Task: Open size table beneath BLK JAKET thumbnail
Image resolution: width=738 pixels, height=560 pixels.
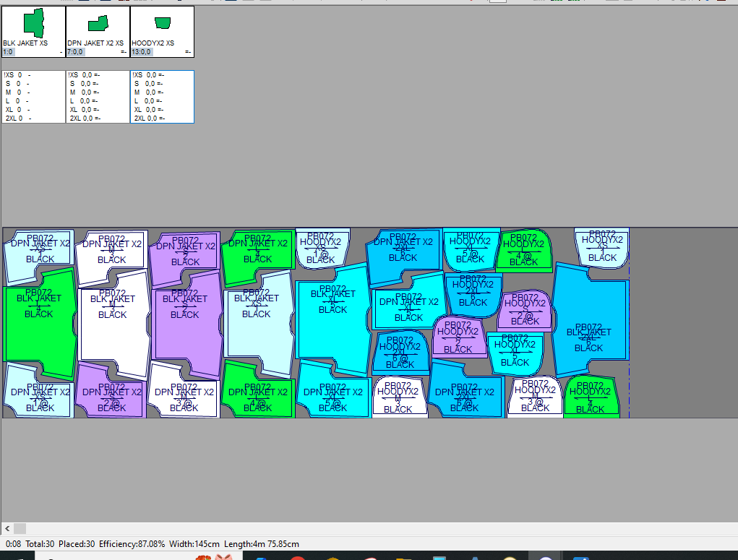Action: click(x=33, y=97)
